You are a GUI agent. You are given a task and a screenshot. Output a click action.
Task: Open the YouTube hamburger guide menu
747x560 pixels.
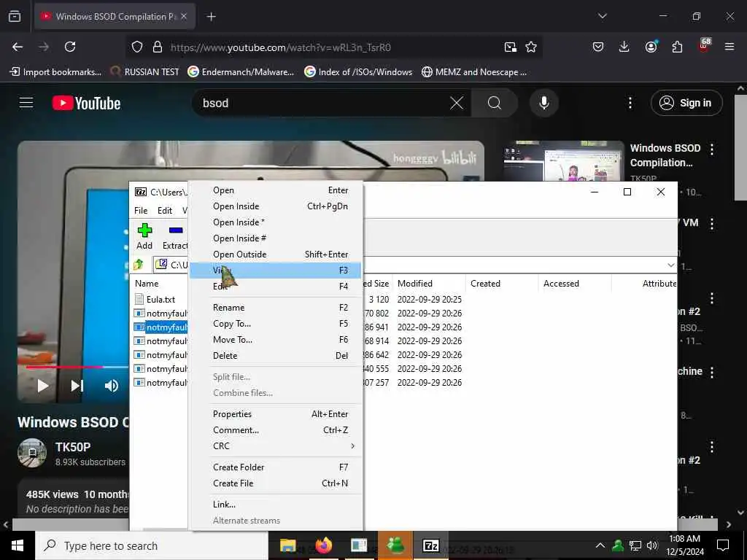pos(26,103)
